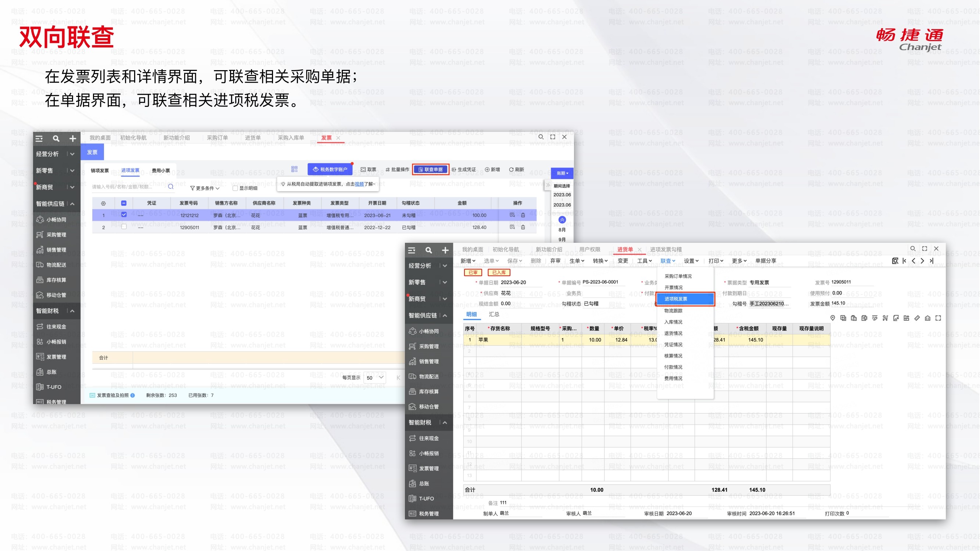Click the up-arrow circle in period panel
Screen dimensions: 980x551
coord(562,220)
